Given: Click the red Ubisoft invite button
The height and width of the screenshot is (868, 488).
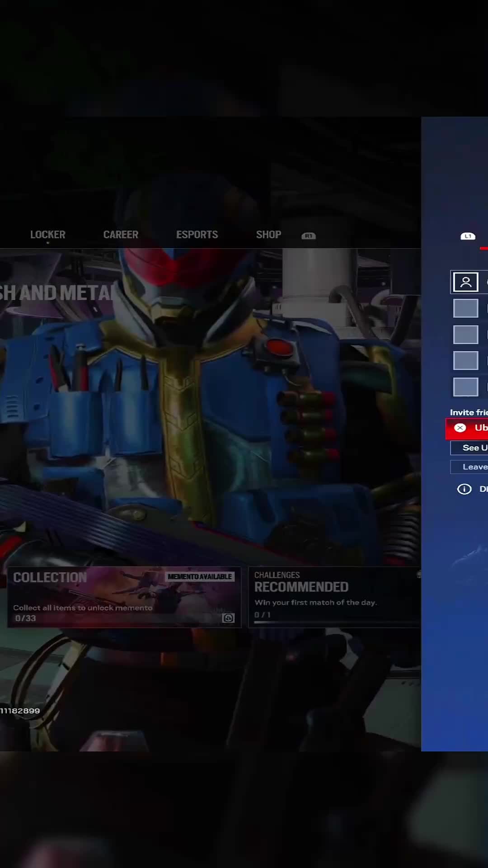Looking at the screenshot, I should pyautogui.click(x=467, y=428).
